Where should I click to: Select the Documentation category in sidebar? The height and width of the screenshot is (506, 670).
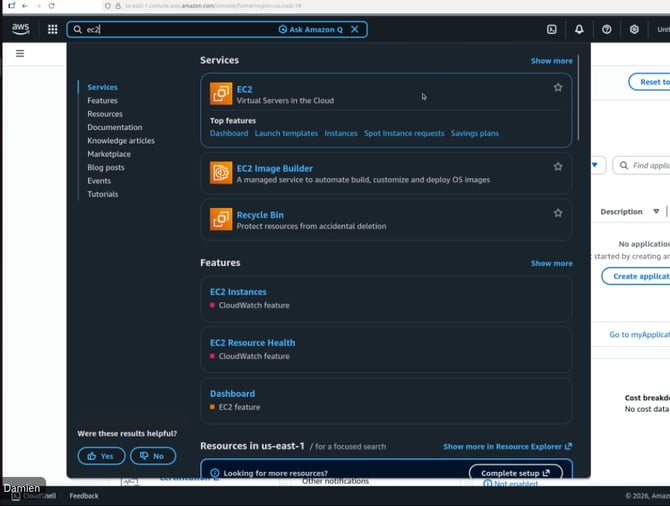(114, 127)
